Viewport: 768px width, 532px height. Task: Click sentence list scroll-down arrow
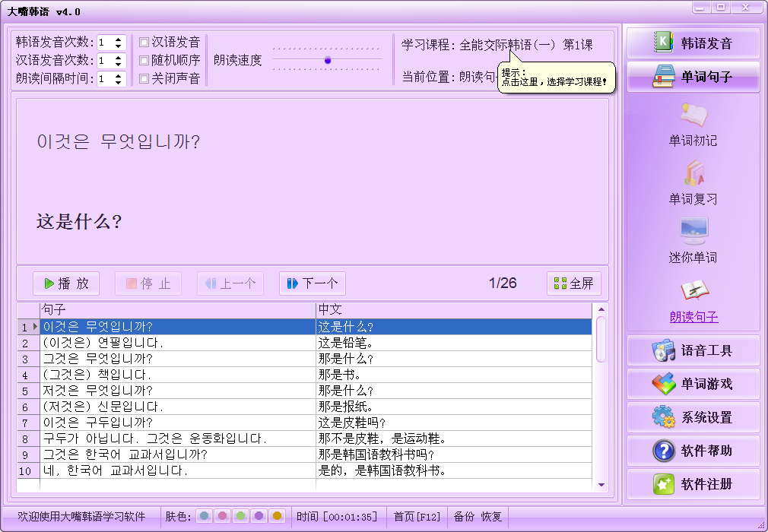click(x=601, y=485)
